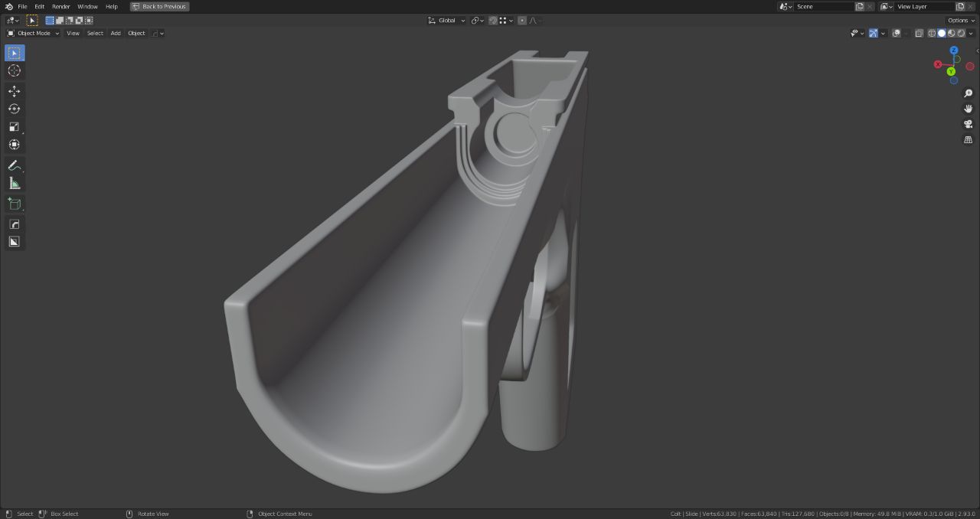The height and width of the screenshot is (519, 980).
Task: Toggle show gizmo button
Action: pyautogui.click(x=874, y=33)
